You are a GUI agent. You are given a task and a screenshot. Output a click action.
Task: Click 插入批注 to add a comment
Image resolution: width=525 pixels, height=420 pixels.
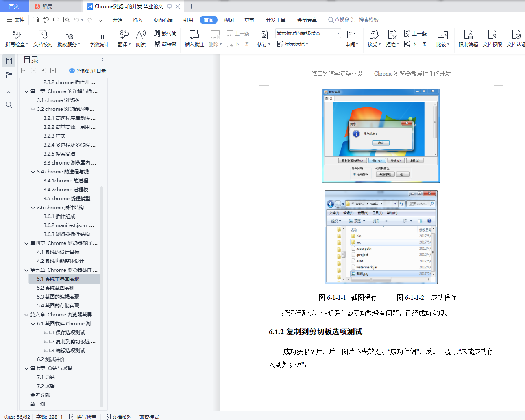[x=194, y=39]
